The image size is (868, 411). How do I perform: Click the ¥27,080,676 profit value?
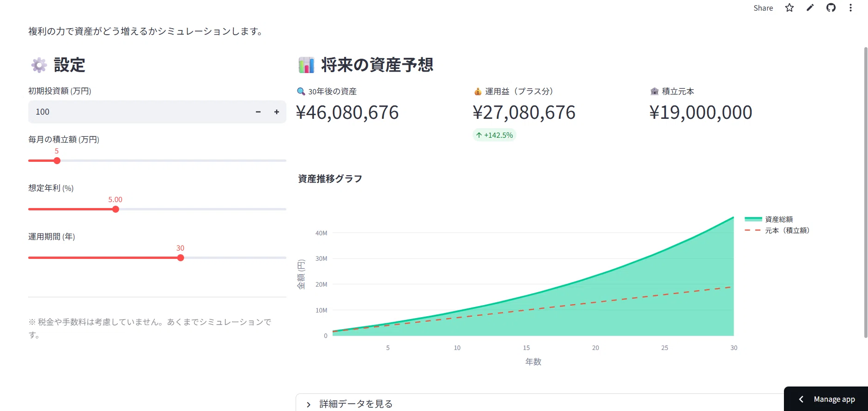click(524, 112)
